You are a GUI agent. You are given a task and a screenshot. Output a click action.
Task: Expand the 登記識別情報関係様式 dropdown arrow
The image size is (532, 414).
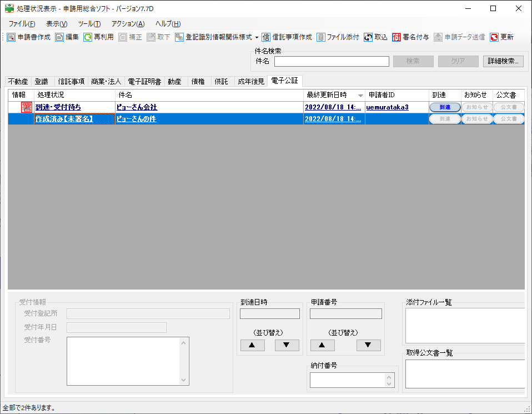(x=257, y=37)
